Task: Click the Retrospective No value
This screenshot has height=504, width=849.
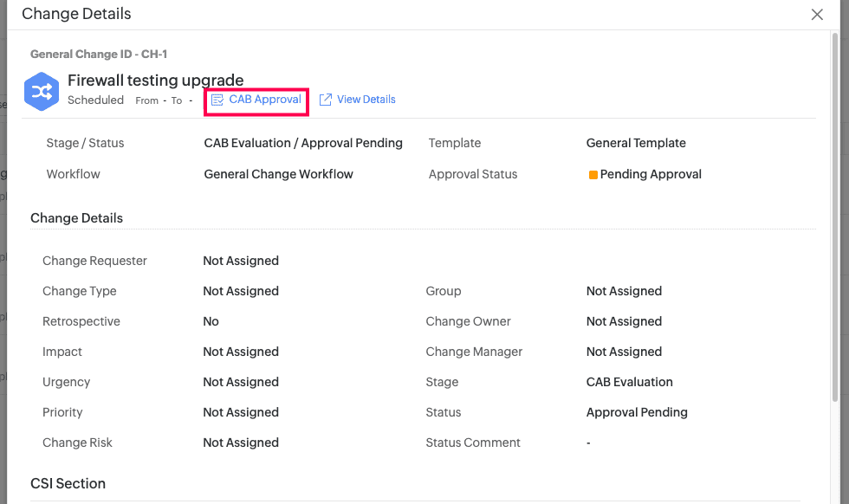Action: [x=211, y=321]
